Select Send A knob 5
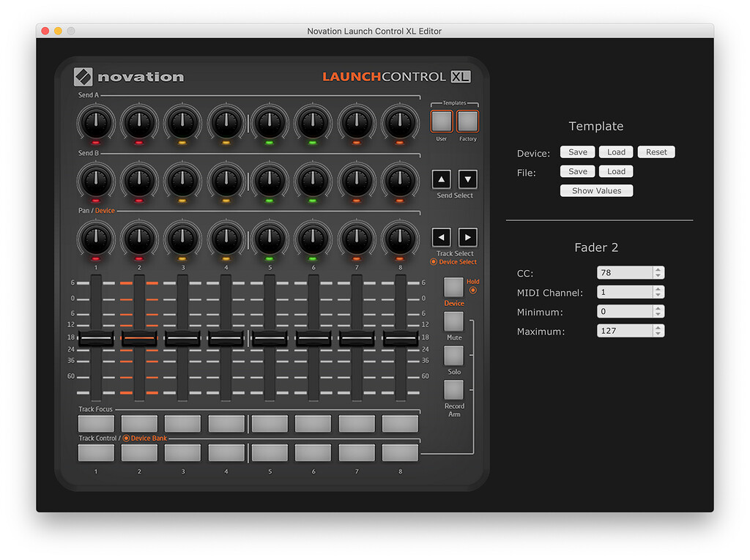 tap(270, 122)
